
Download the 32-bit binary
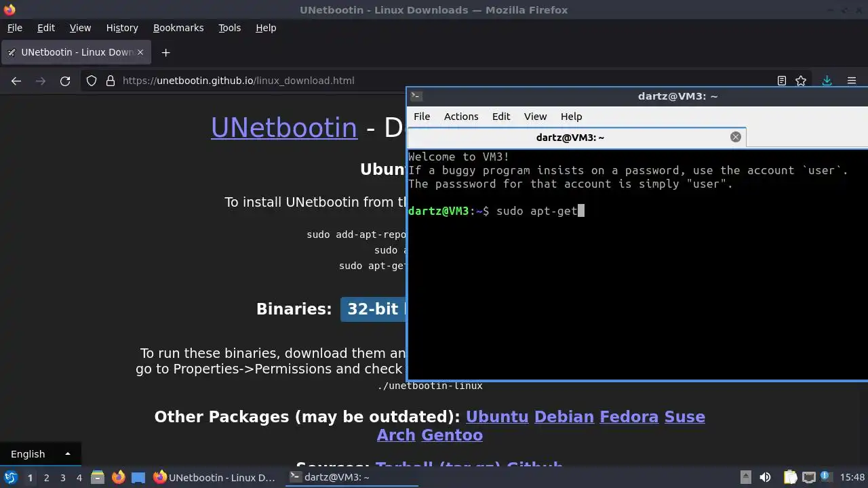point(373,309)
